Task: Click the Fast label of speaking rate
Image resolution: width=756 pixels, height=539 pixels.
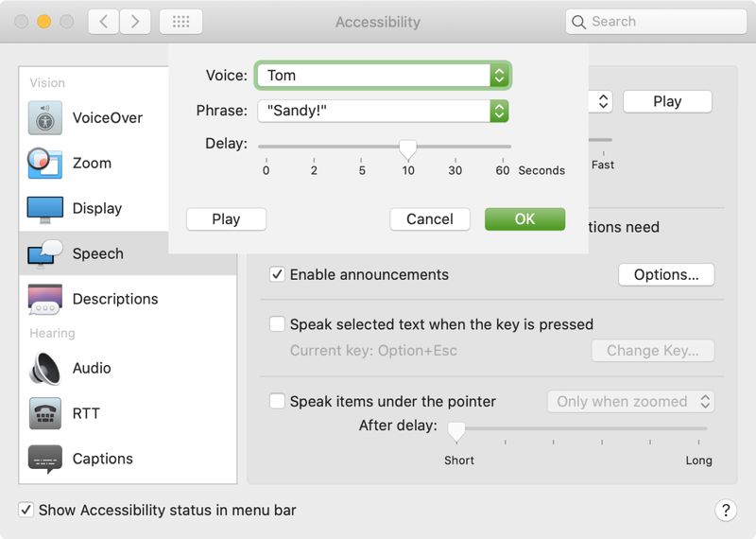Action: click(x=603, y=165)
